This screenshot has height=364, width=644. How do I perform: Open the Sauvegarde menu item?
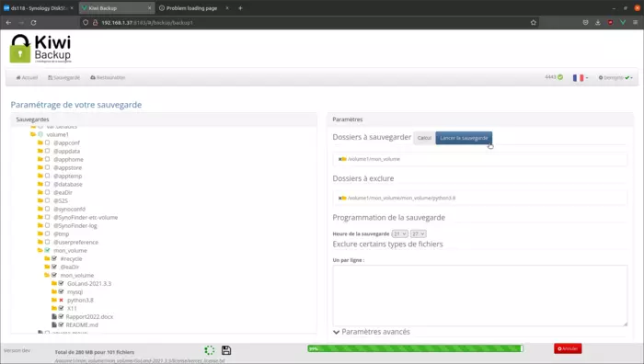63,77
